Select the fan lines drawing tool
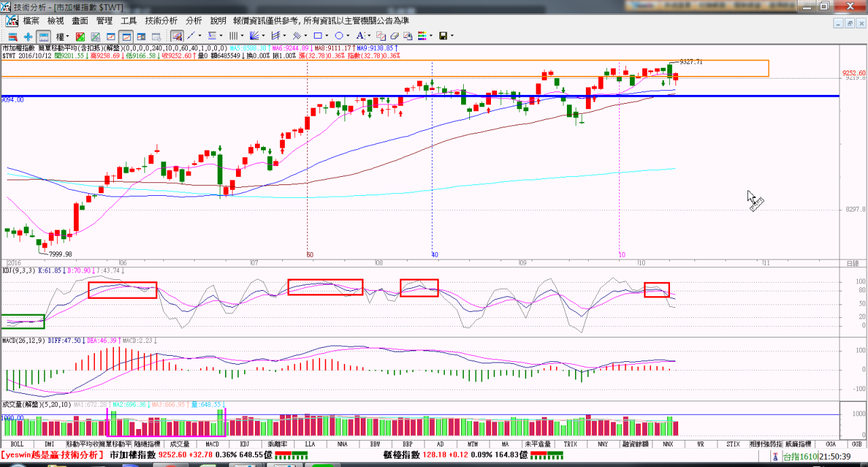Viewport: 868px width, 467px height. click(x=254, y=36)
